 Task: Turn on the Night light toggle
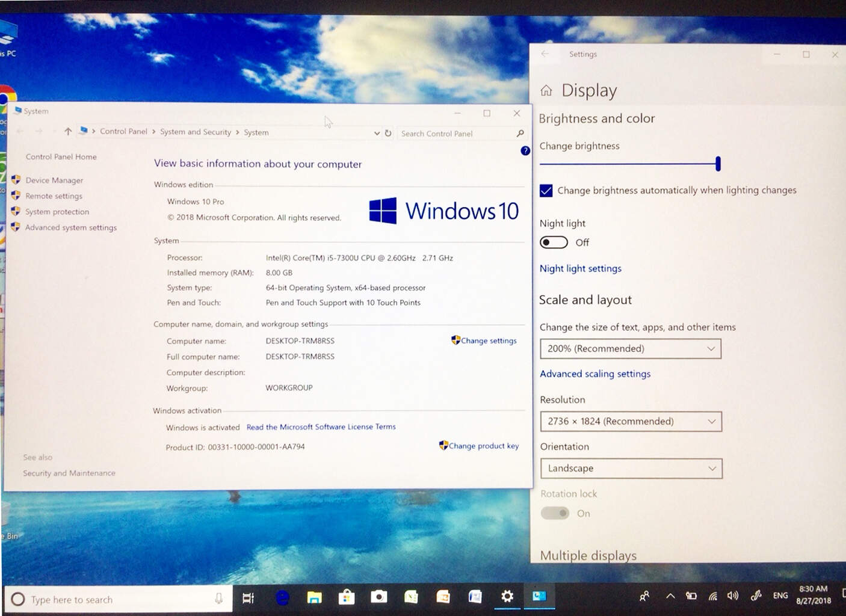tap(554, 242)
